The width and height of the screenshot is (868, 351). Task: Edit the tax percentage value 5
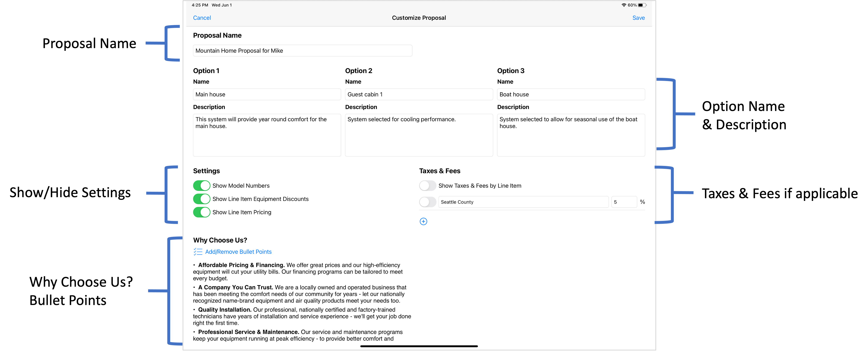pyautogui.click(x=624, y=202)
